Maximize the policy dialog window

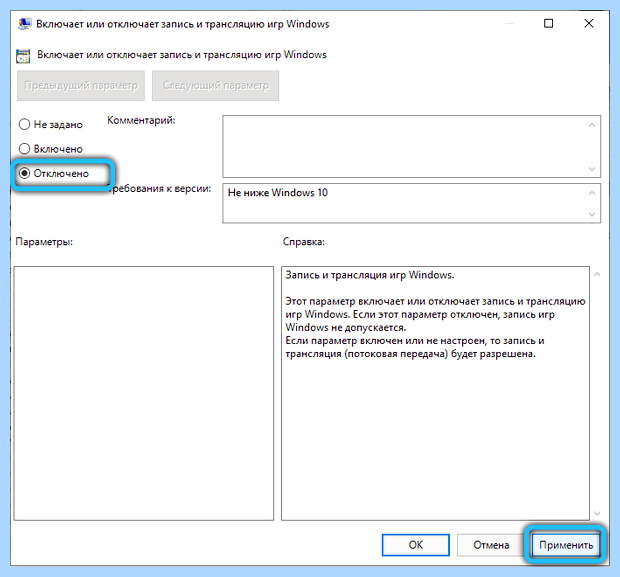(x=548, y=23)
